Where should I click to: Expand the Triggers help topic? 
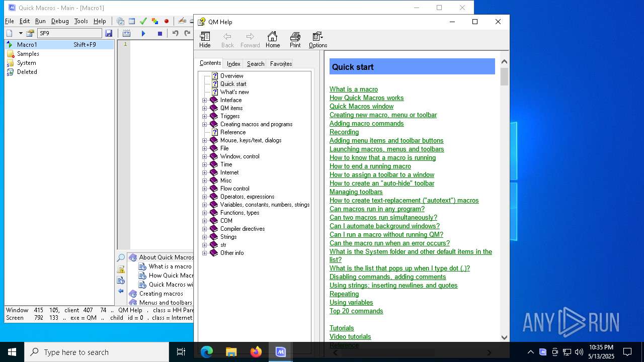(205, 116)
